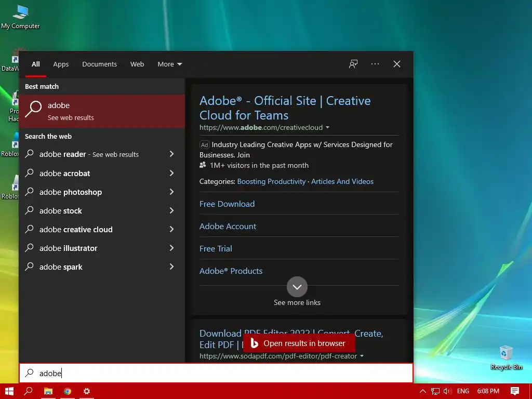Open Adobe Official Site Creative Cloud link
The image size is (532, 399).
pyautogui.click(x=285, y=108)
